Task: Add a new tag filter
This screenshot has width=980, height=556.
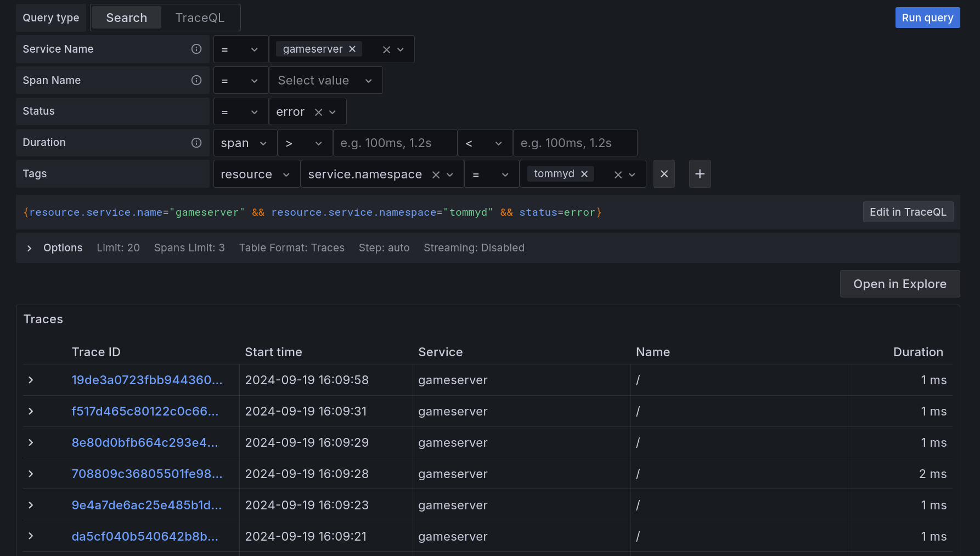Action: click(x=700, y=174)
